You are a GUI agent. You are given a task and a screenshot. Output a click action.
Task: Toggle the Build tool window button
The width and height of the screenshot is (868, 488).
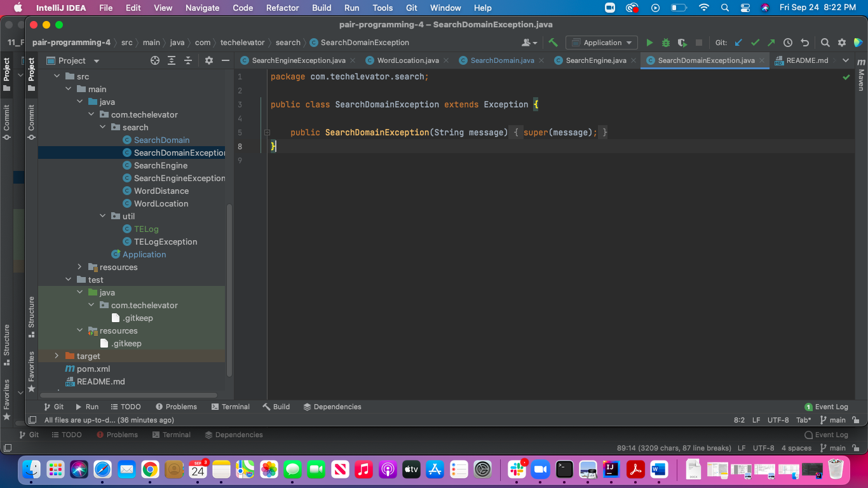click(276, 407)
